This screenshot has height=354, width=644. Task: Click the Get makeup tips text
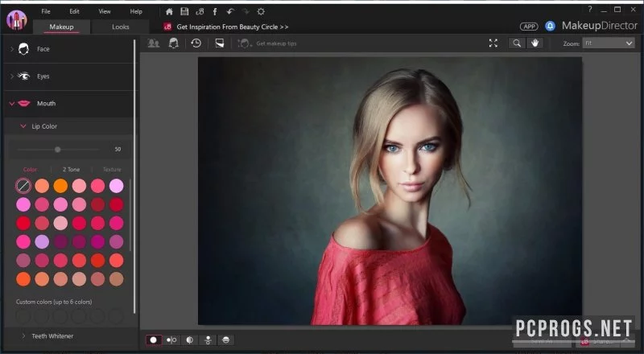coord(276,43)
